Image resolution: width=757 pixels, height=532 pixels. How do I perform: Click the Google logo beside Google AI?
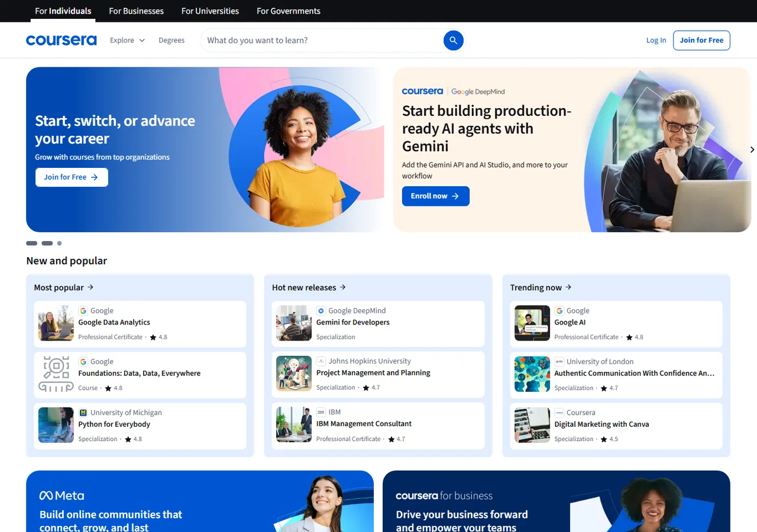559,310
